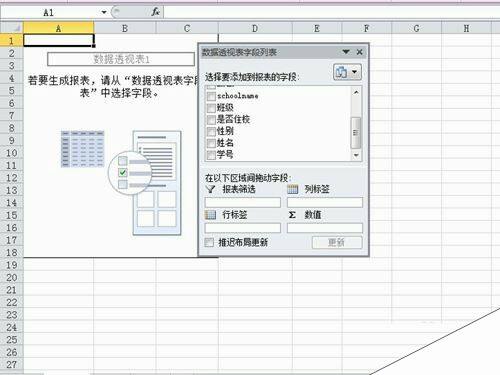Select column A header
500x375 pixels.
59,28
